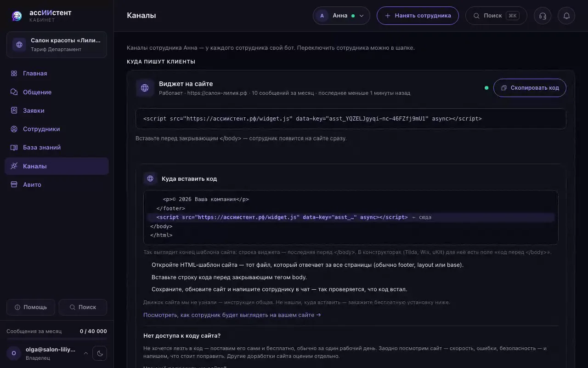Click the globe icon of Виджет на сайте
The height and width of the screenshot is (368, 588).
tap(145, 88)
